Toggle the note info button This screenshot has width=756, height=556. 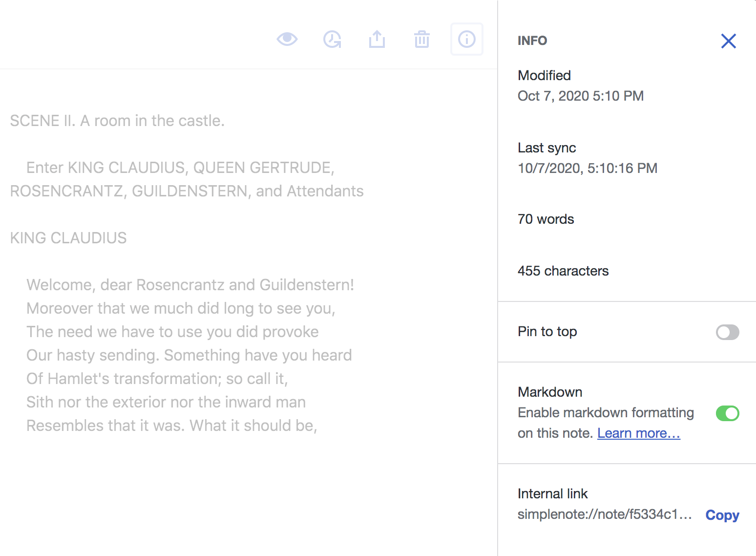pyautogui.click(x=467, y=39)
